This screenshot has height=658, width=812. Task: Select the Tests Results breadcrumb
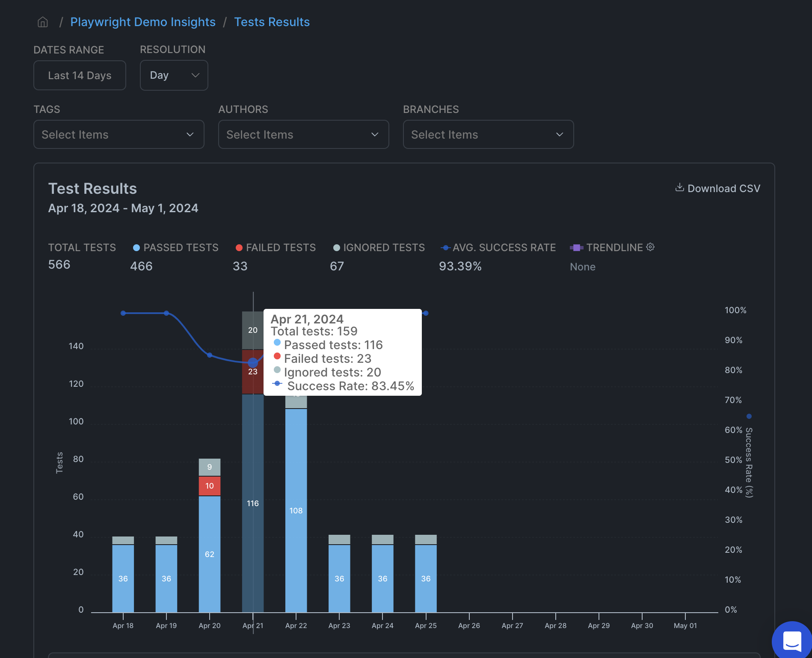pos(272,22)
